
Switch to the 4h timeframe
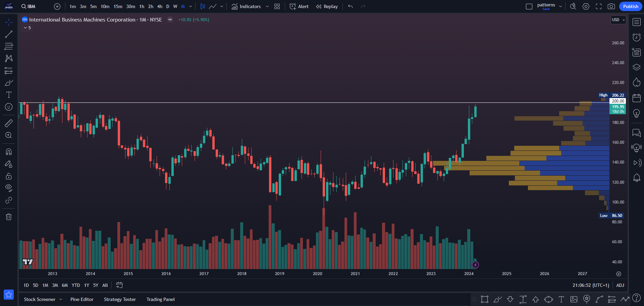[160, 6]
